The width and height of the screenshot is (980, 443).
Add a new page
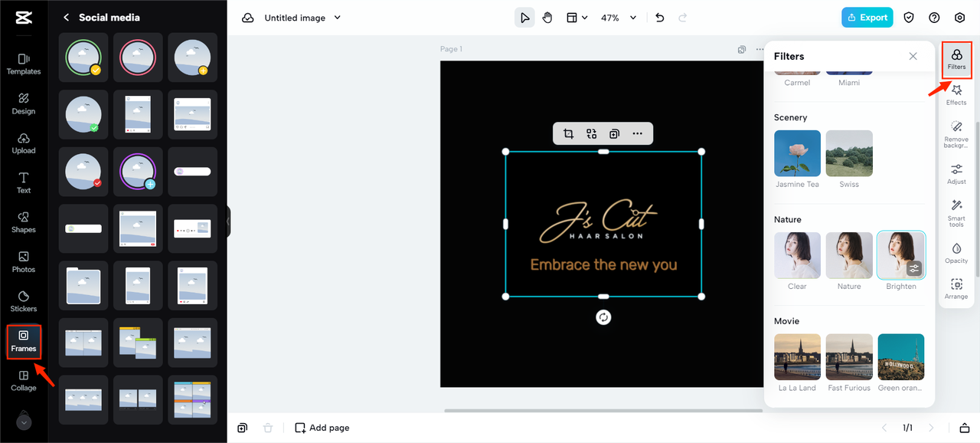click(x=322, y=428)
